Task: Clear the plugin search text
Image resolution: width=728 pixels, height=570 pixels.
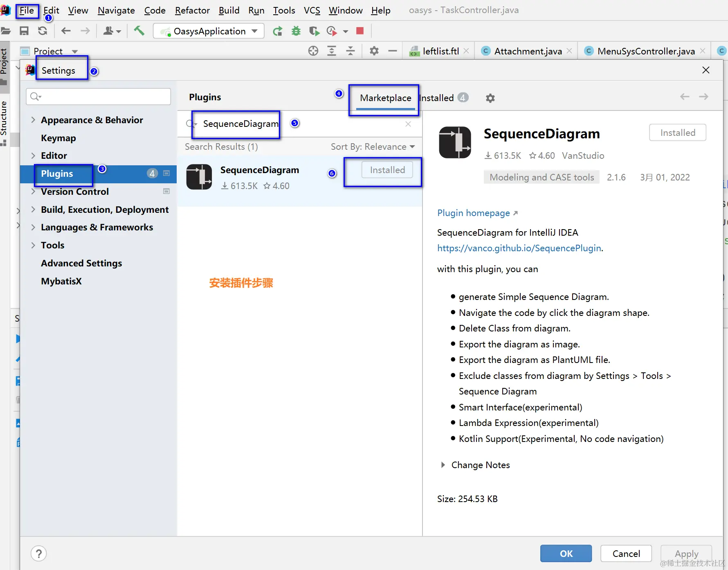Action: tap(408, 124)
